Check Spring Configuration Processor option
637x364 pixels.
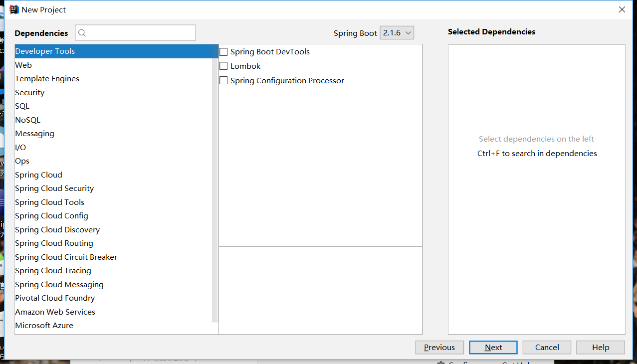click(x=223, y=80)
